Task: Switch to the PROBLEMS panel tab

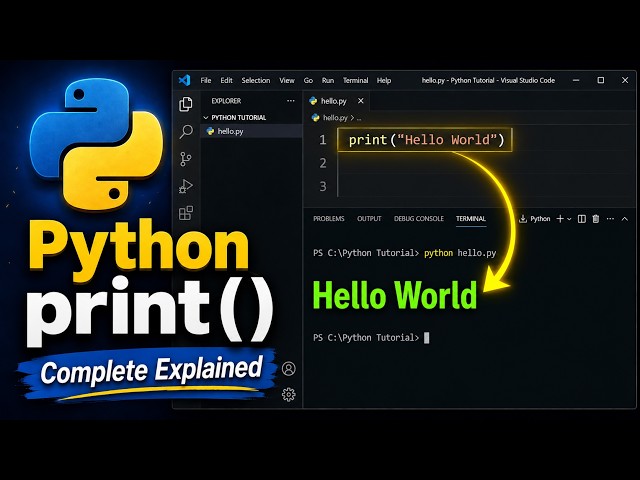Action: click(x=329, y=219)
